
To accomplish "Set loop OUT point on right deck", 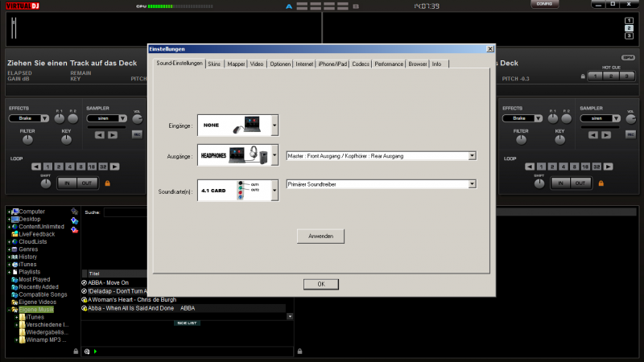I will pos(580,183).
